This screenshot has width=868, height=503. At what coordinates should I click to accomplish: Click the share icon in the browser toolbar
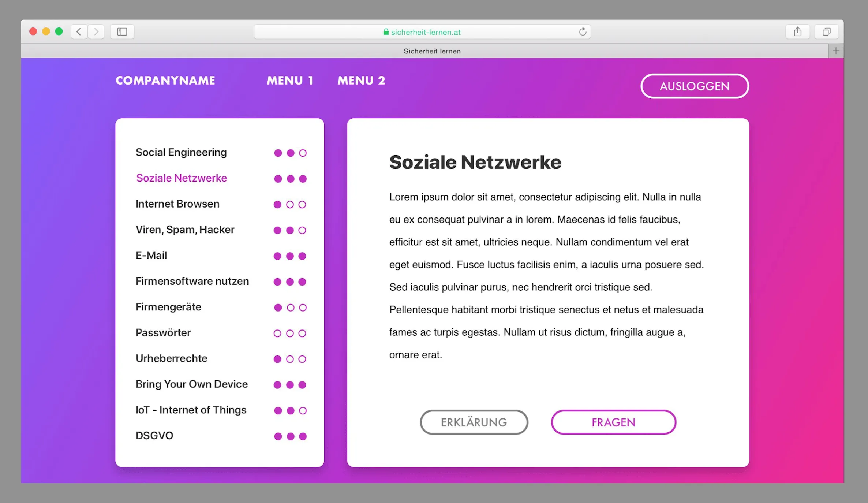click(797, 31)
